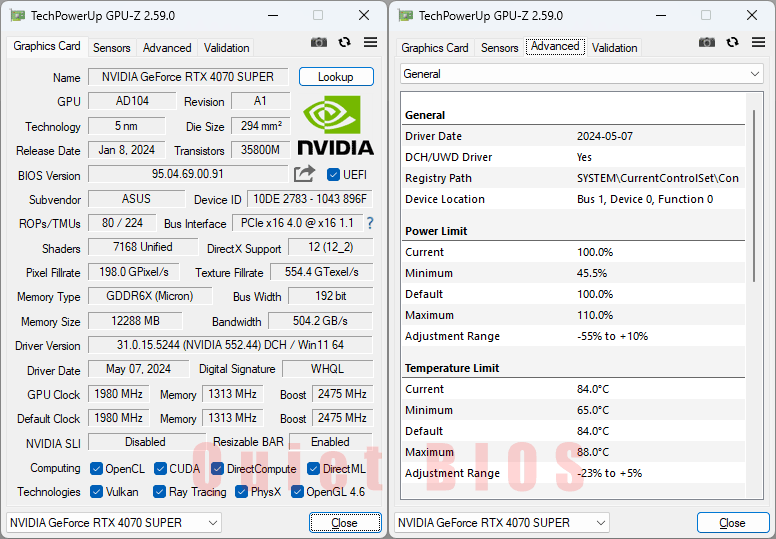Take screenshot using camera icon in left window
Image resolution: width=776 pixels, height=539 pixels.
tap(319, 43)
